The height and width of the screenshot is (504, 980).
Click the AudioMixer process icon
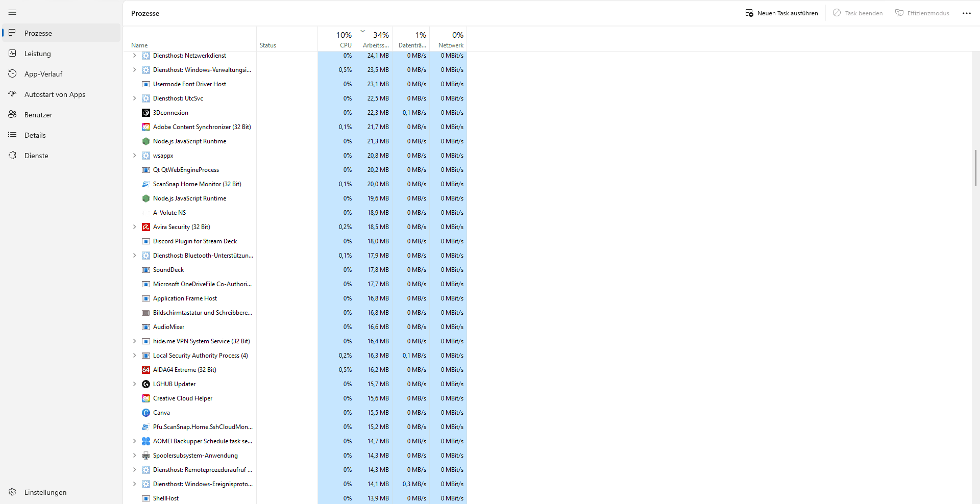146,327
